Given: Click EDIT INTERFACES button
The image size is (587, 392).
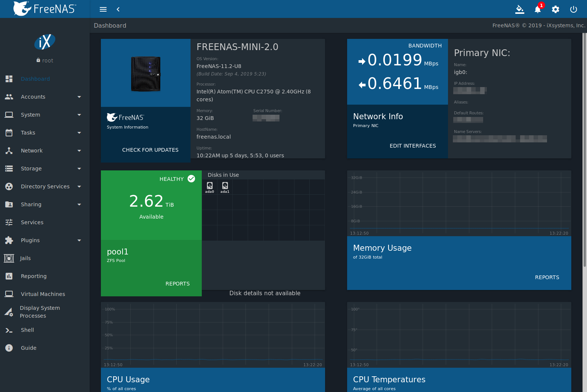Looking at the screenshot, I should coord(413,146).
